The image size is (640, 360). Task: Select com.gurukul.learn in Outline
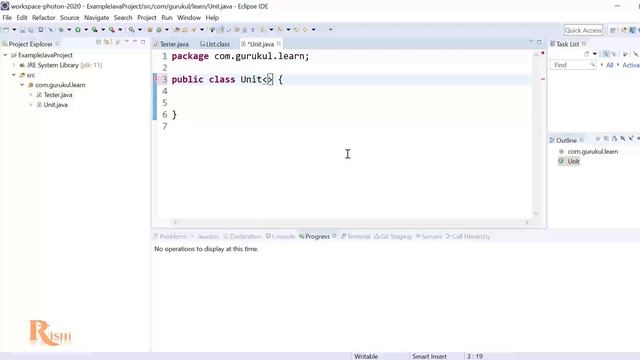[592, 151]
